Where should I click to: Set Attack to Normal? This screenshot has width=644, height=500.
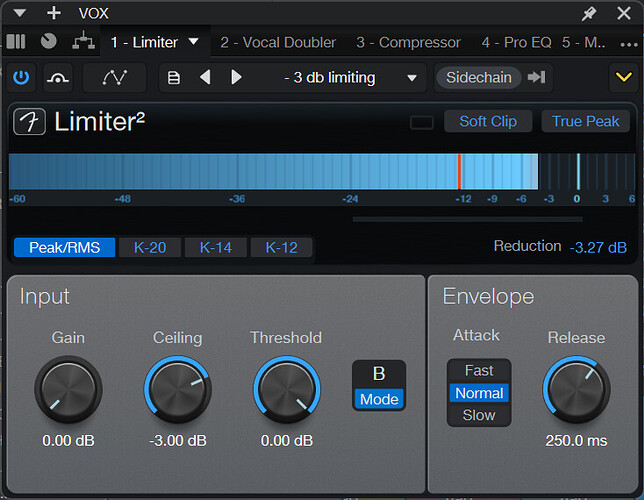pyautogui.click(x=479, y=393)
